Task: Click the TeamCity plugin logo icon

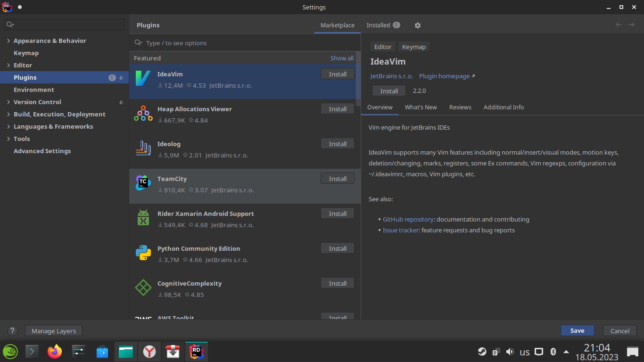Action: (143, 183)
